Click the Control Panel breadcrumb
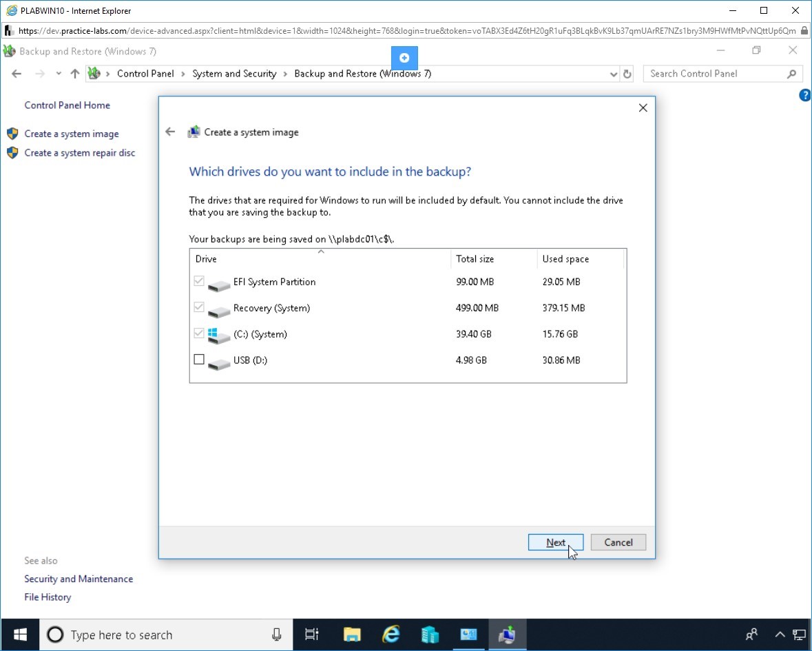The image size is (812, 651). [145, 74]
